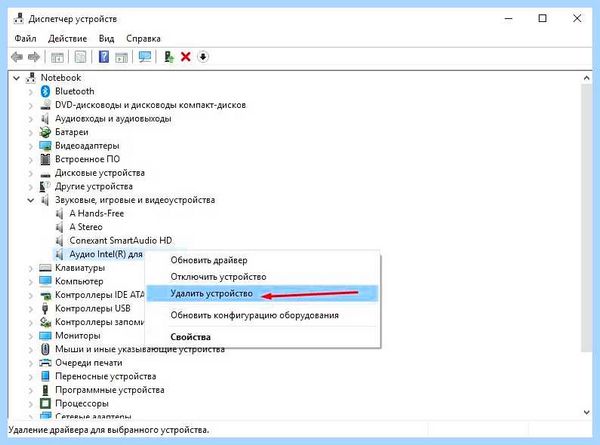
Task: Select the Аудио Intel(R) device row
Action: pyautogui.click(x=99, y=254)
